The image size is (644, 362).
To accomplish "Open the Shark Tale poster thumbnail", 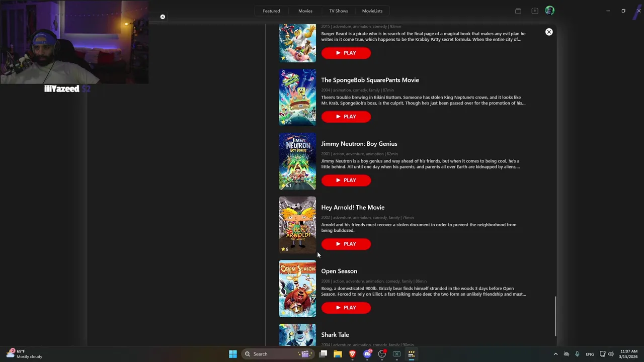I will [297, 335].
